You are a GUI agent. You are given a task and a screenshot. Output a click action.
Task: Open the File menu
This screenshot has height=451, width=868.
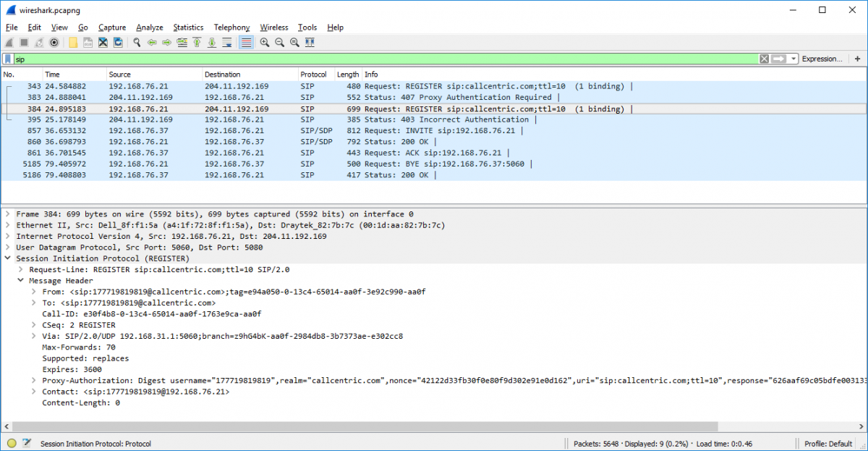pyautogui.click(x=12, y=28)
